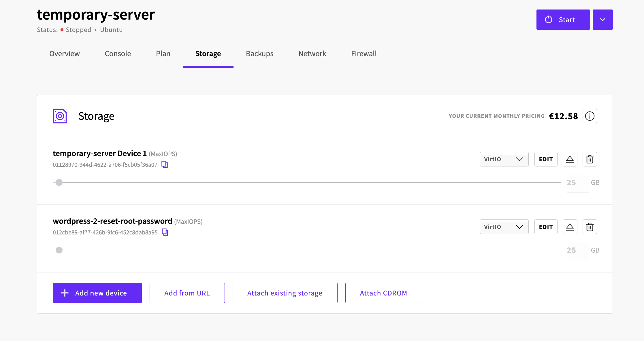Delete wordpress-2-reset-root-password with trash icon
644x341 pixels.
coord(590,227)
